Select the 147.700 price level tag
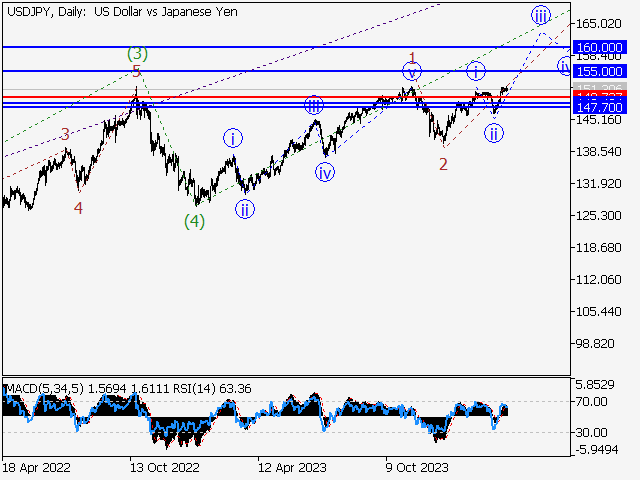640x480 pixels. click(600, 105)
